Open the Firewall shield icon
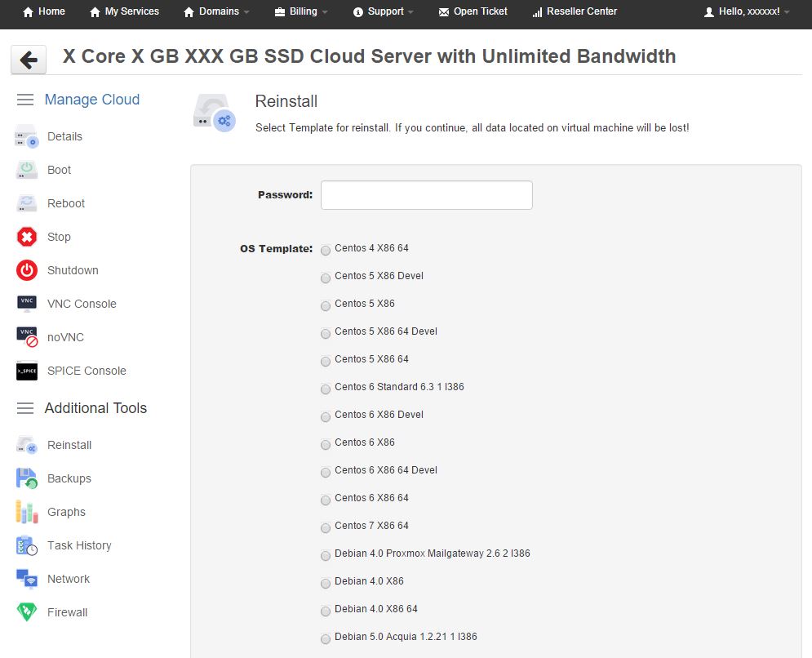This screenshot has height=658, width=812. 27,612
